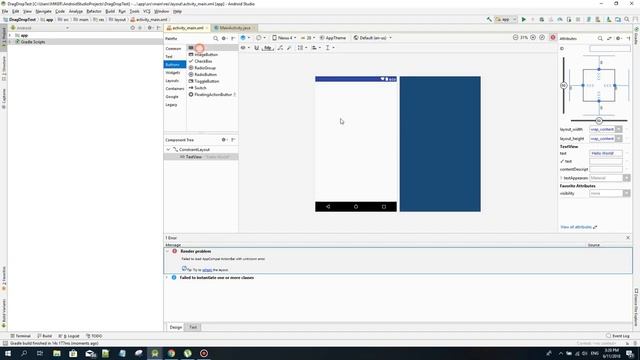This screenshot has height=360, width=640.
Task: Search attributes with magnifier icon
Action: point(600,38)
